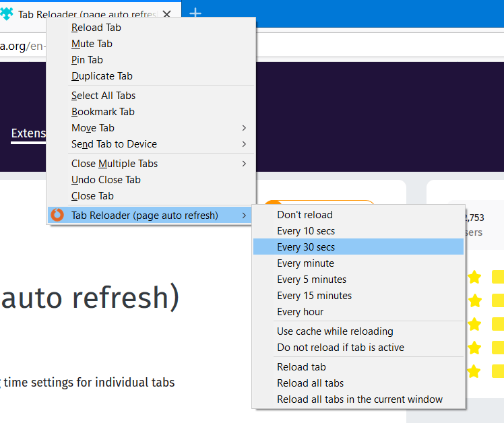Select Pin Tab in the context menu

click(x=88, y=60)
